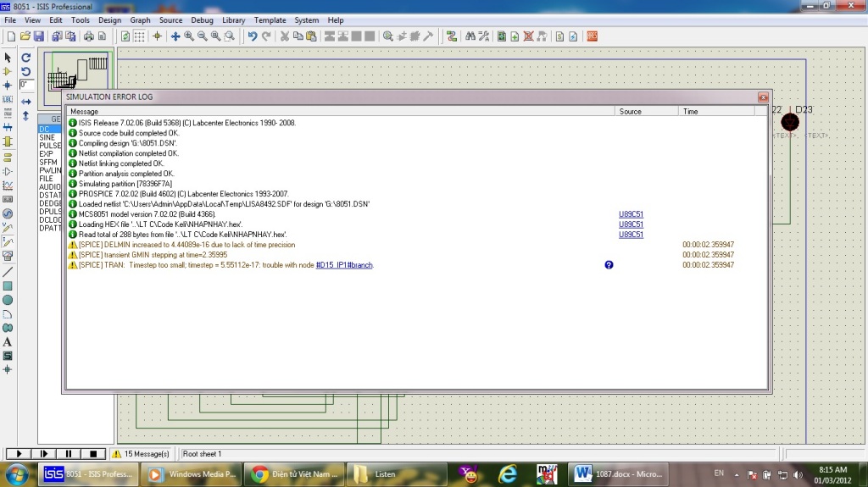Click the Cut scissors icon
Image resolution: width=868 pixels, height=487 pixels.
pyautogui.click(x=285, y=36)
